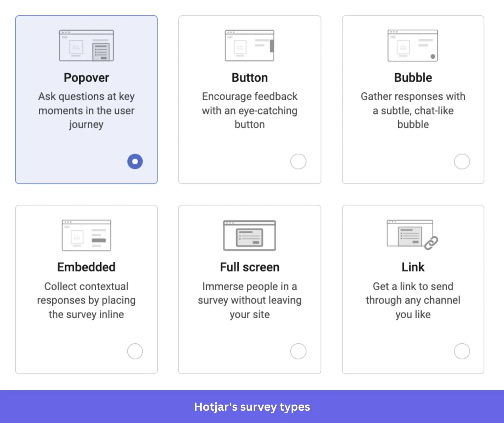Click the already-selected Popover radio button
Screen dimensions: 504x423
(x=135, y=161)
